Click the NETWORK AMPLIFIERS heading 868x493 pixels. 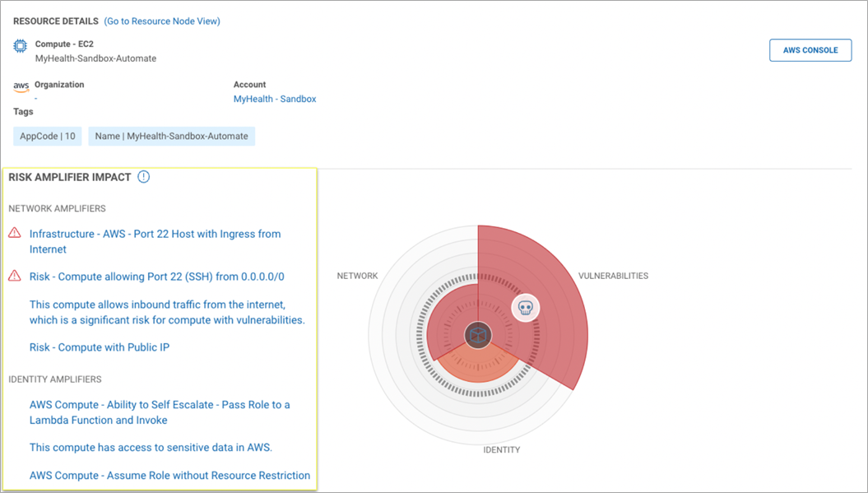[57, 208]
